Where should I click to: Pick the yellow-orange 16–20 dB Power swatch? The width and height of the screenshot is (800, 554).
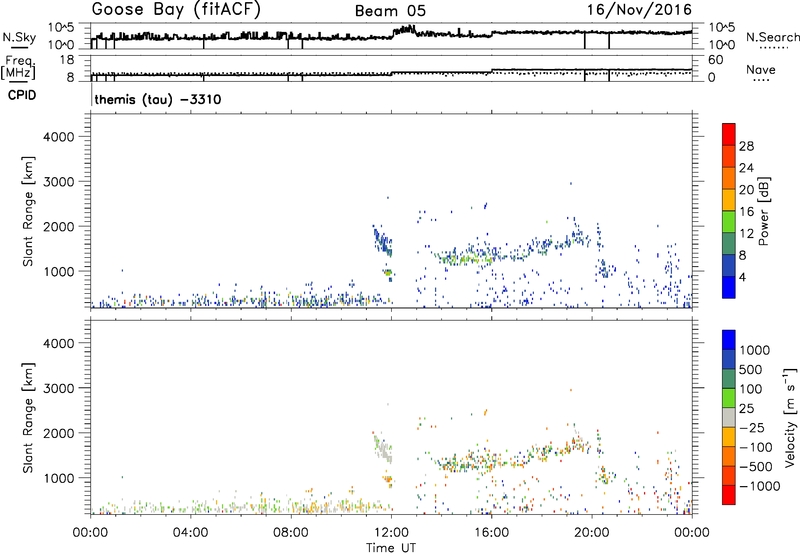click(x=729, y=200)
